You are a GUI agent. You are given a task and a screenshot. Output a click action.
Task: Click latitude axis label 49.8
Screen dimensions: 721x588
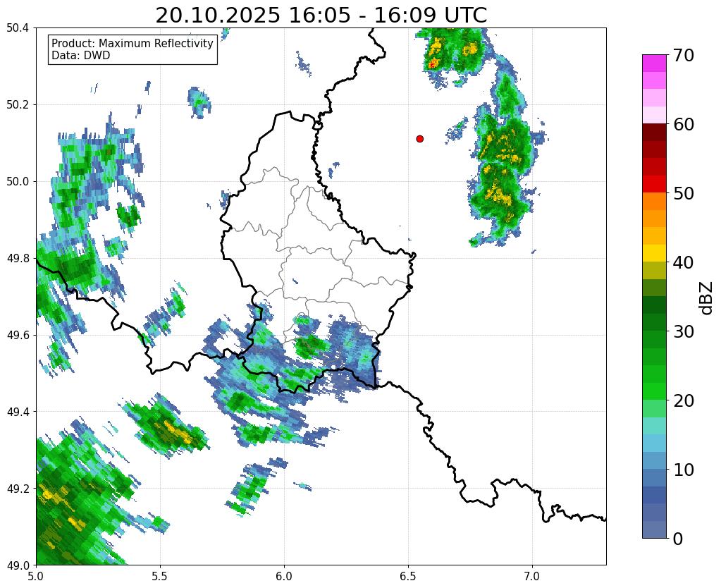18,258
